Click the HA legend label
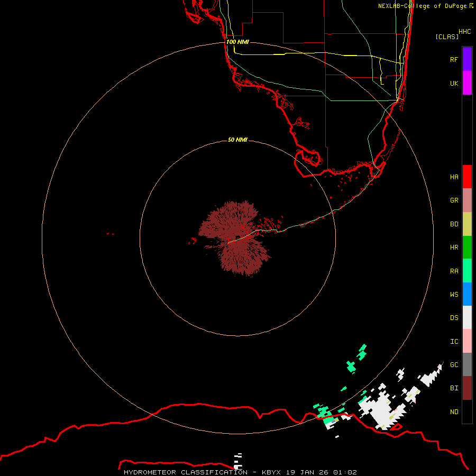The image size is (476, 476). tap(454, 177)
